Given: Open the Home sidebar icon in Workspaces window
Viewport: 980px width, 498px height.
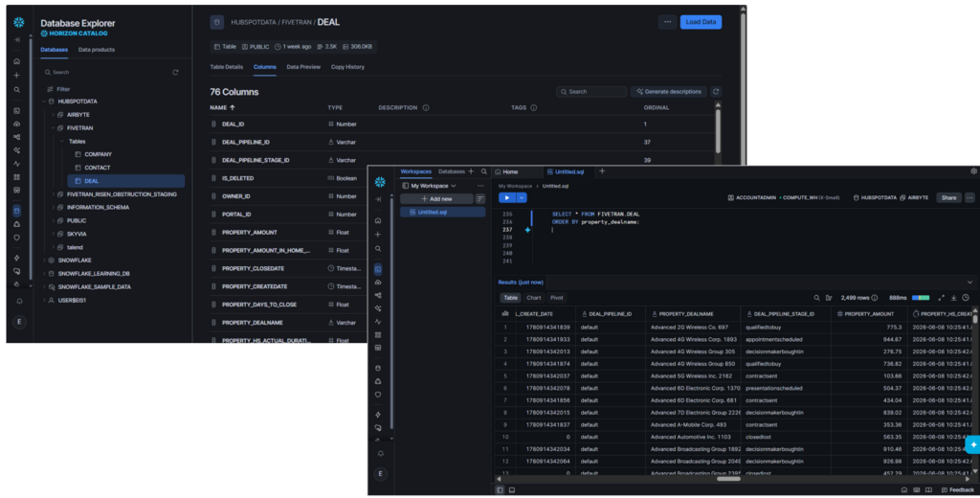Looking at the screenshot, I should [378, 220].
